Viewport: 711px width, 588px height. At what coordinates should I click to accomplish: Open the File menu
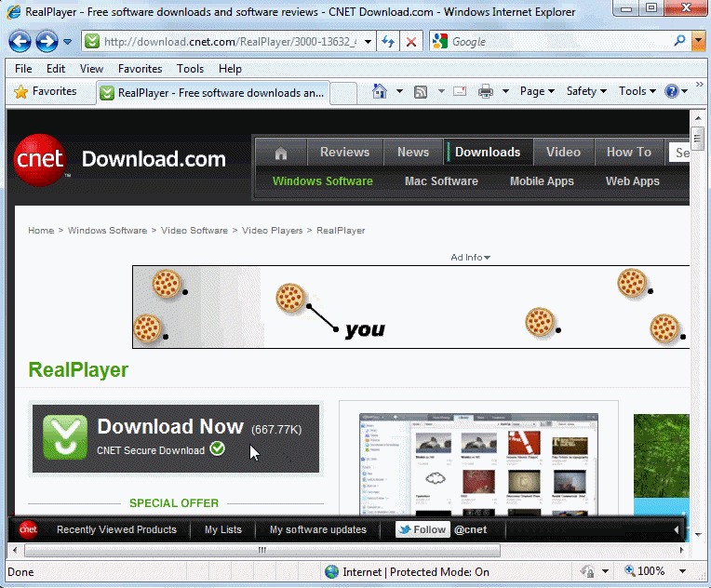click(x=23, y=69)
